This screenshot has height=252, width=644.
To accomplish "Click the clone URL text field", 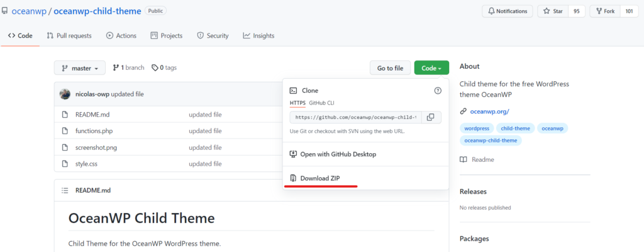I will click(x=355, y=117).
